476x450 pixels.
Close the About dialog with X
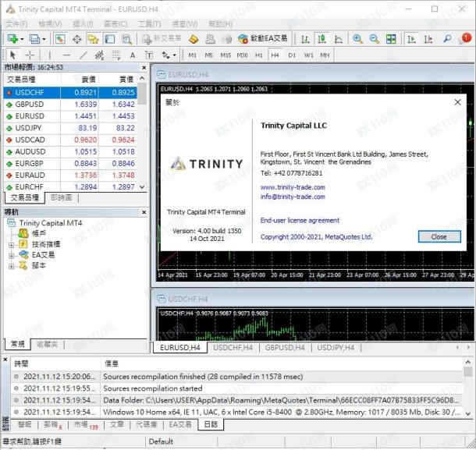457,102
